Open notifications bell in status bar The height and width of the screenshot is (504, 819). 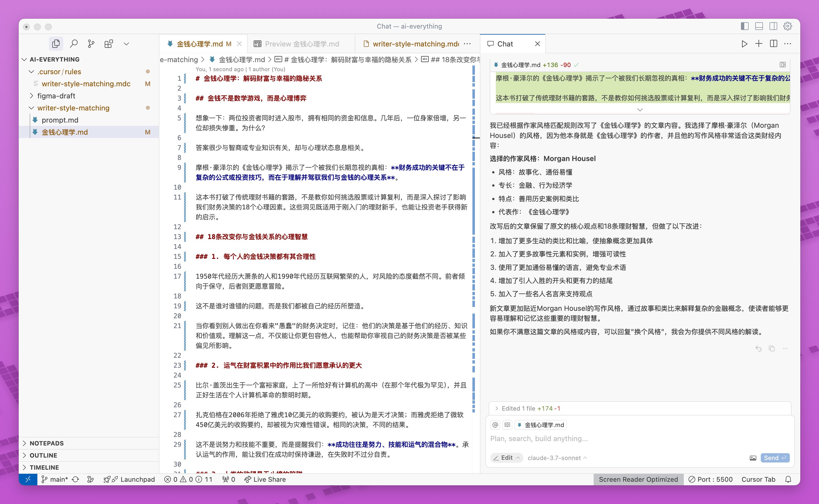tap(788, 479)
